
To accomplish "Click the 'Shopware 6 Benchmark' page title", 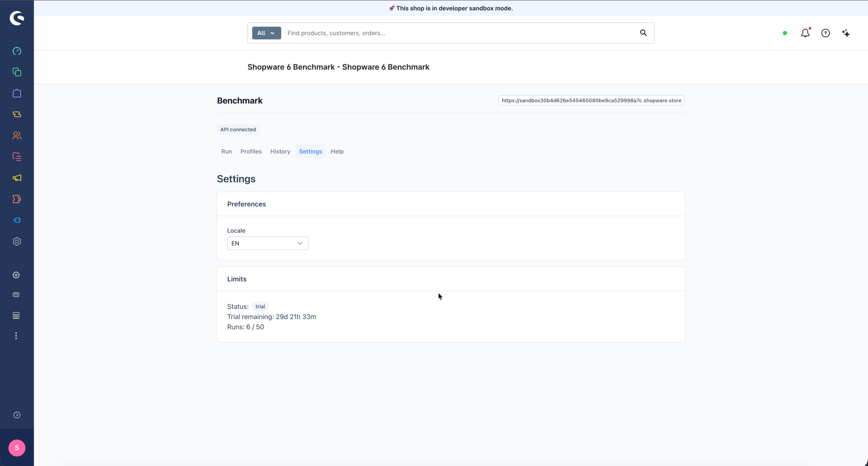I will tap(338, 67).
